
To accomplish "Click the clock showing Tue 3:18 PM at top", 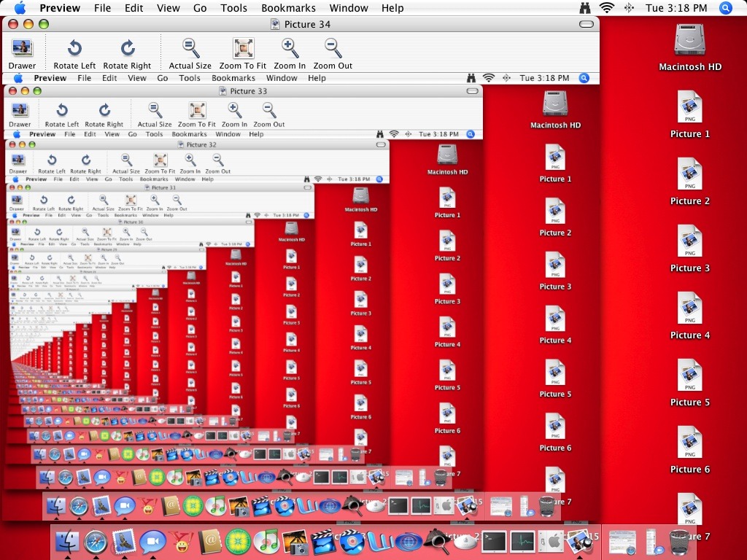I will (676, 8).
